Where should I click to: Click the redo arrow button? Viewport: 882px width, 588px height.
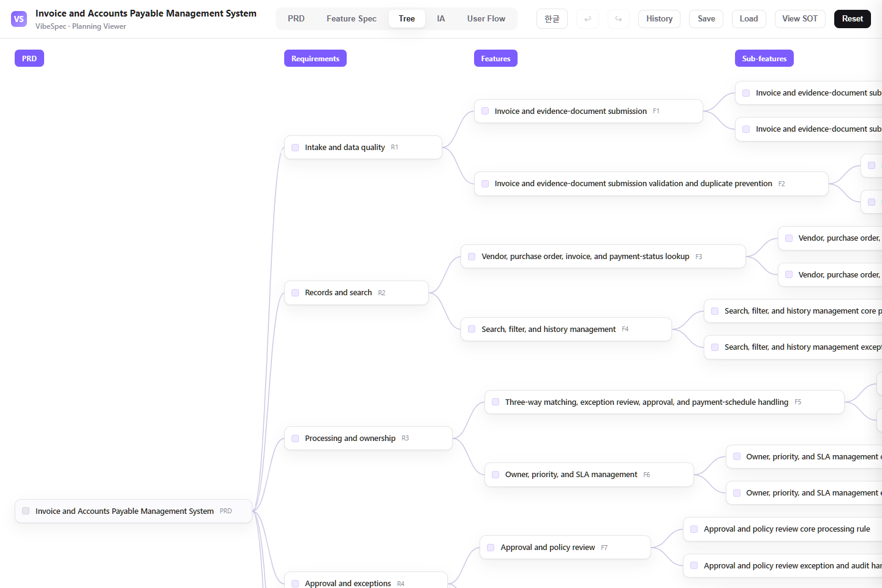click(x=619, y=19)
